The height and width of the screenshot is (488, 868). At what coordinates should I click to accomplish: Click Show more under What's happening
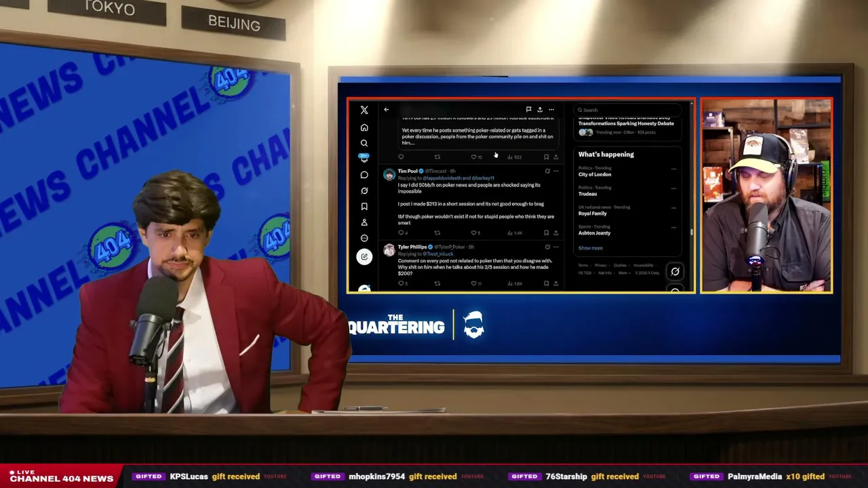[x=590, y=248]
